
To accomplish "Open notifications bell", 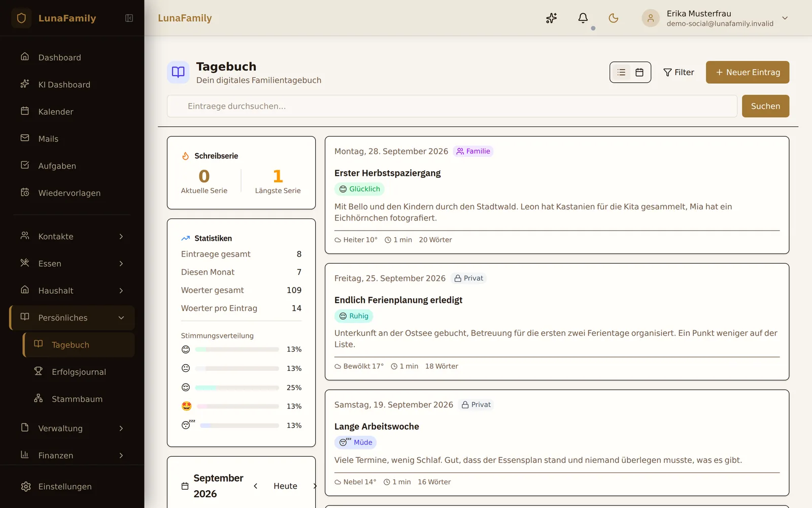I will 583,18.
